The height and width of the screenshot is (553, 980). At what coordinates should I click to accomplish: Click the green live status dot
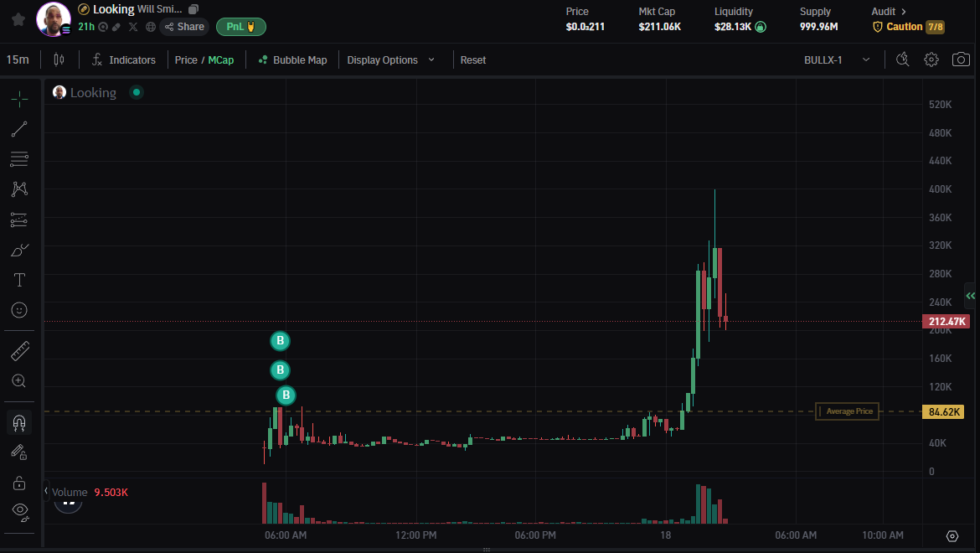click(137, 92)
